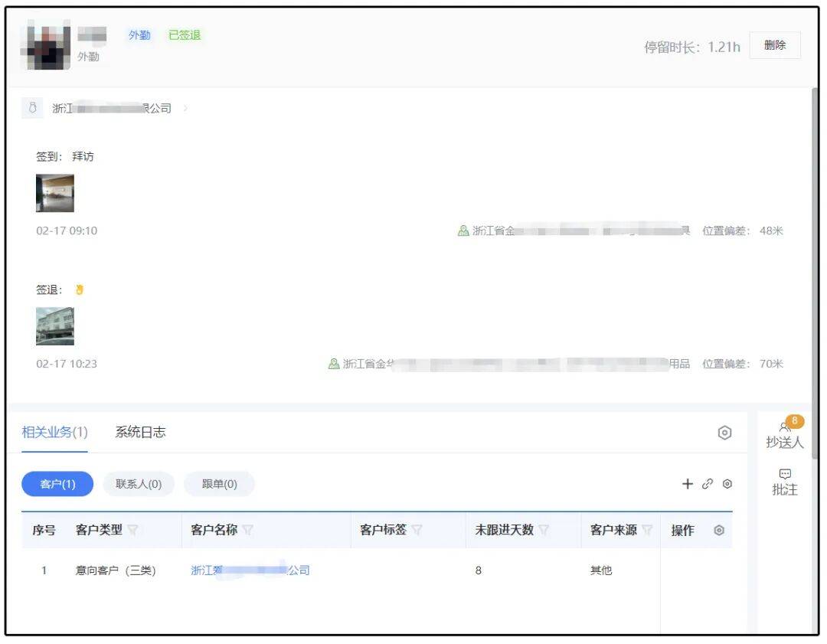
Task: Filter the 客户名称 column
Action: (248, 530)
